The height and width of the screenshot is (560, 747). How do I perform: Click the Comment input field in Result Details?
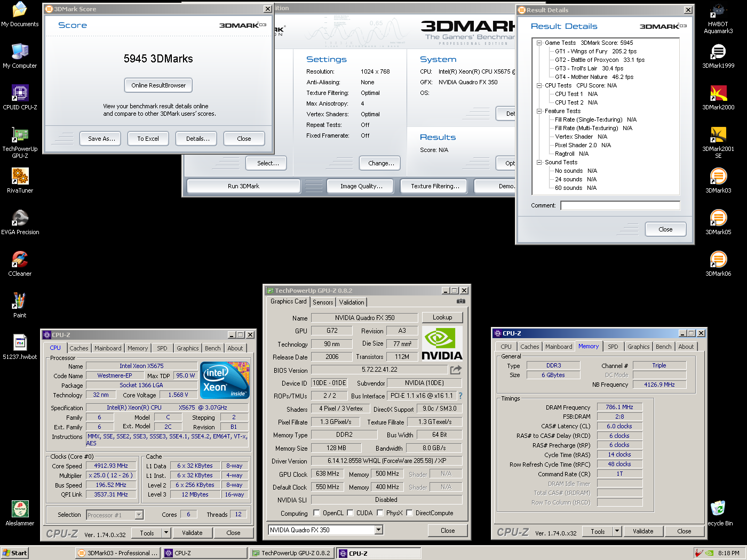point(620,205)
